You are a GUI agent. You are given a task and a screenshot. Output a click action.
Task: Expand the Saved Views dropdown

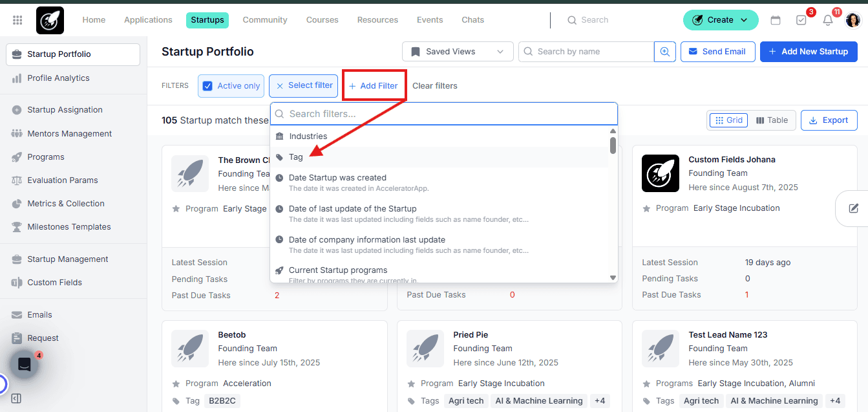458,52
